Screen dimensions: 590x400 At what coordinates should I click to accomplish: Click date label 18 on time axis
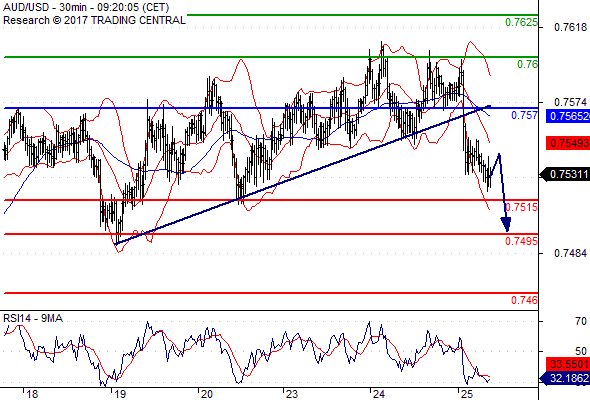pos(32,394)
